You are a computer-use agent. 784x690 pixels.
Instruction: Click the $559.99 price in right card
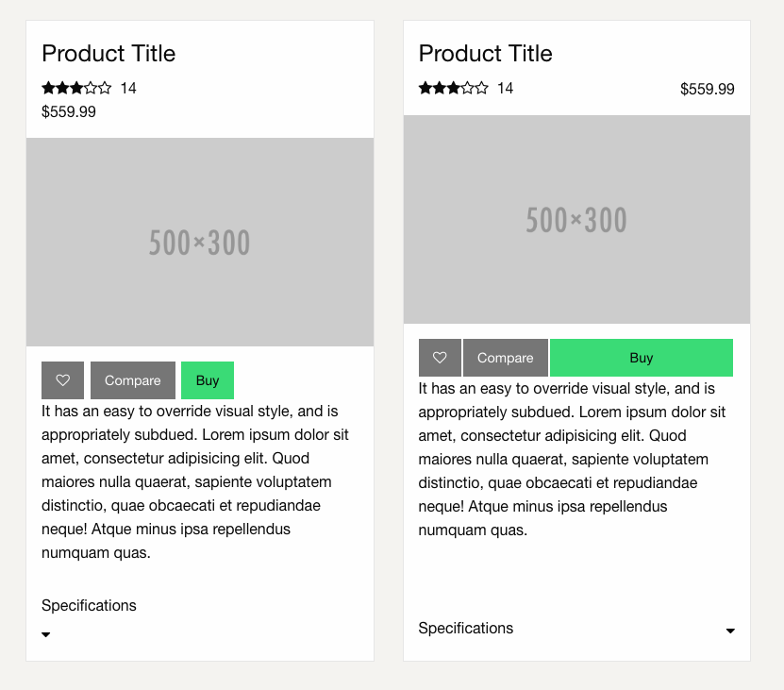coord(707,89)
